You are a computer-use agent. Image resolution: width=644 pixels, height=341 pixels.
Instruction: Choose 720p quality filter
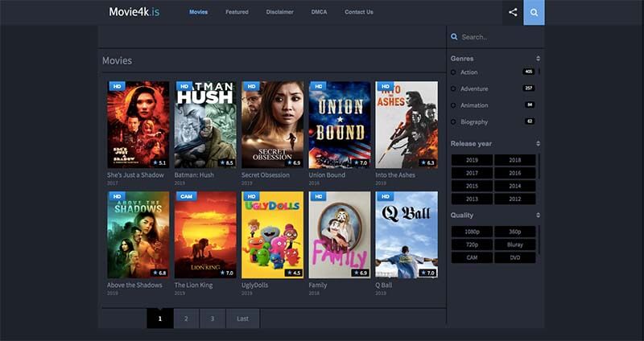(472, 244)
